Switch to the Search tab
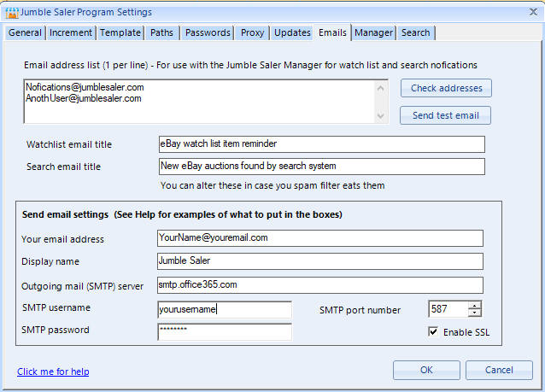The height and width of the screenshot is (392, 545). point(416,32)
